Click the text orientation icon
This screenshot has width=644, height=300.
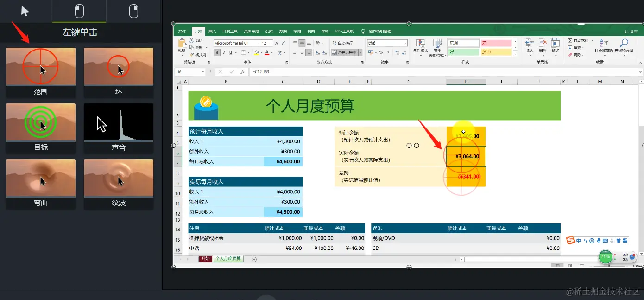click(318, 43)
